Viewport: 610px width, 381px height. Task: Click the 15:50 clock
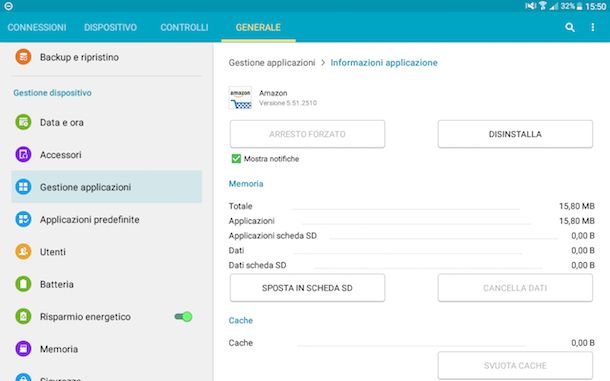tap(596, 6)
